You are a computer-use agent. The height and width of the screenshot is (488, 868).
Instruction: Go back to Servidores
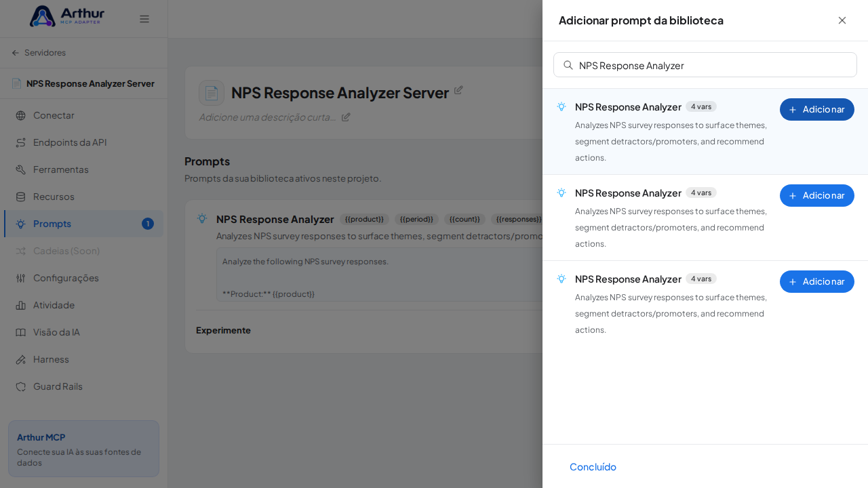tap(39, 53)
